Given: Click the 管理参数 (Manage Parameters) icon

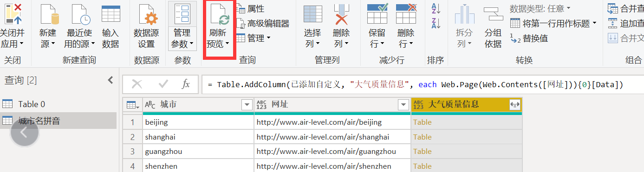Looking at the screenshot, I should coord(182,14).
